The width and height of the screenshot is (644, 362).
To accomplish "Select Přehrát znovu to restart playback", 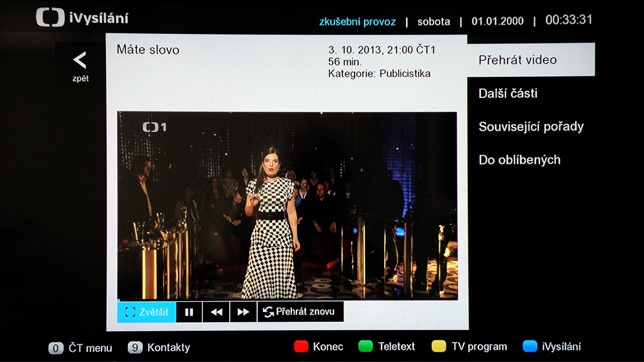I will (299, 312).
